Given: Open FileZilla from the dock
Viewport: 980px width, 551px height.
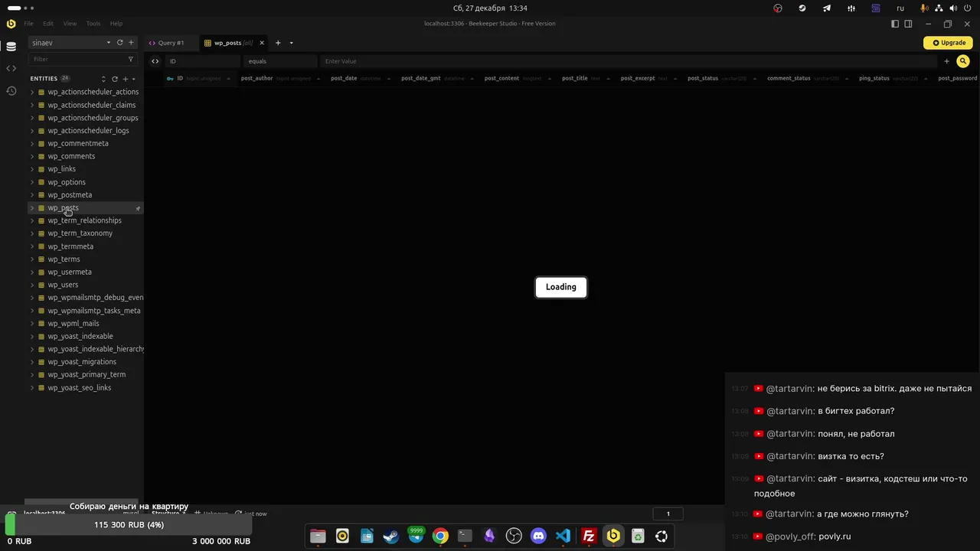Looking at the screenshot, I should (x=588, y=536).
